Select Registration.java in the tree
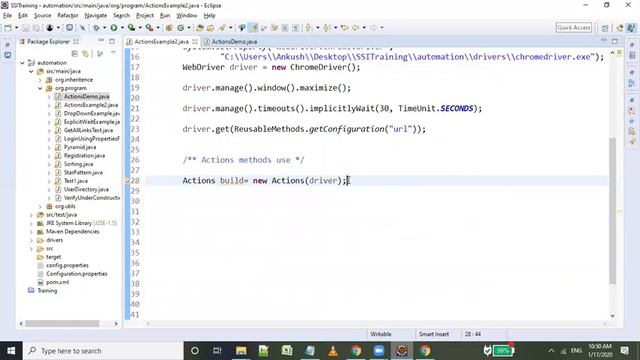This screenshot has width=640, height=360. point(84,156)
